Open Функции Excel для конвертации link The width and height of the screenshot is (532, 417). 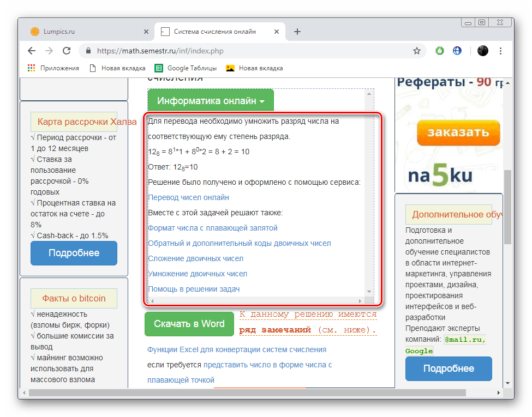coord(237,349)
